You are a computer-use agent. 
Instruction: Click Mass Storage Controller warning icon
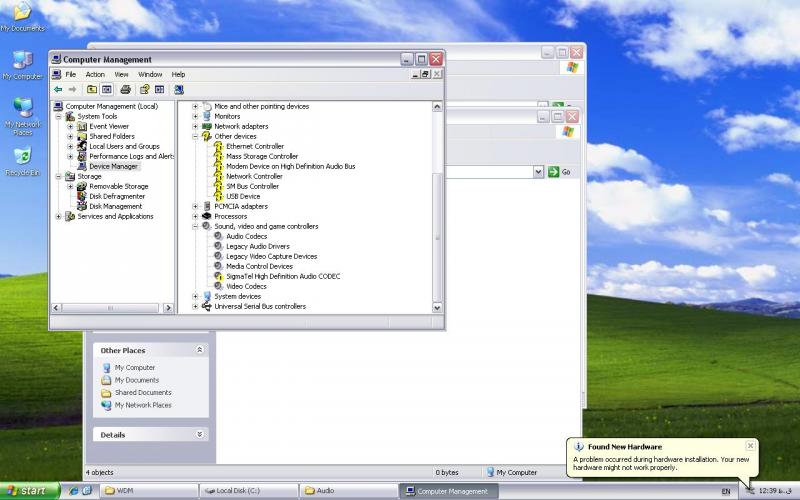coord(218,157)
